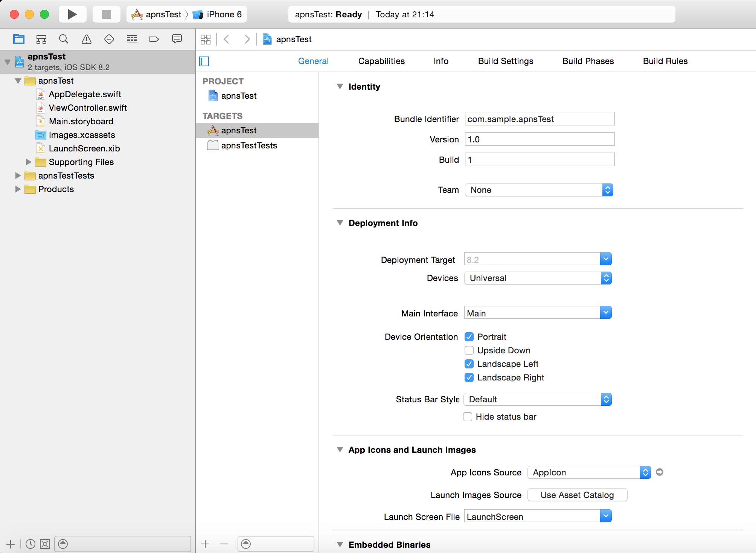Collapse the Embedded Binaries section
Viewport: 756px width, 553px height.
tap(340, 545)
